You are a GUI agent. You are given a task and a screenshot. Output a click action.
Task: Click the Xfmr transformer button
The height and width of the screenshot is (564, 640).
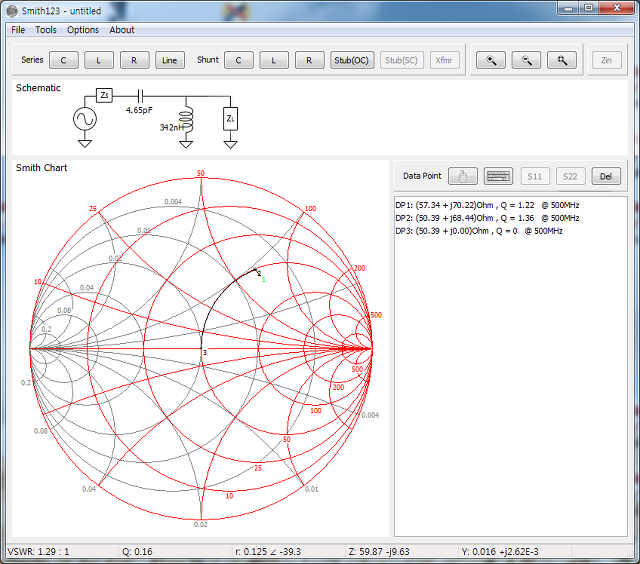(x=444, y=60)
